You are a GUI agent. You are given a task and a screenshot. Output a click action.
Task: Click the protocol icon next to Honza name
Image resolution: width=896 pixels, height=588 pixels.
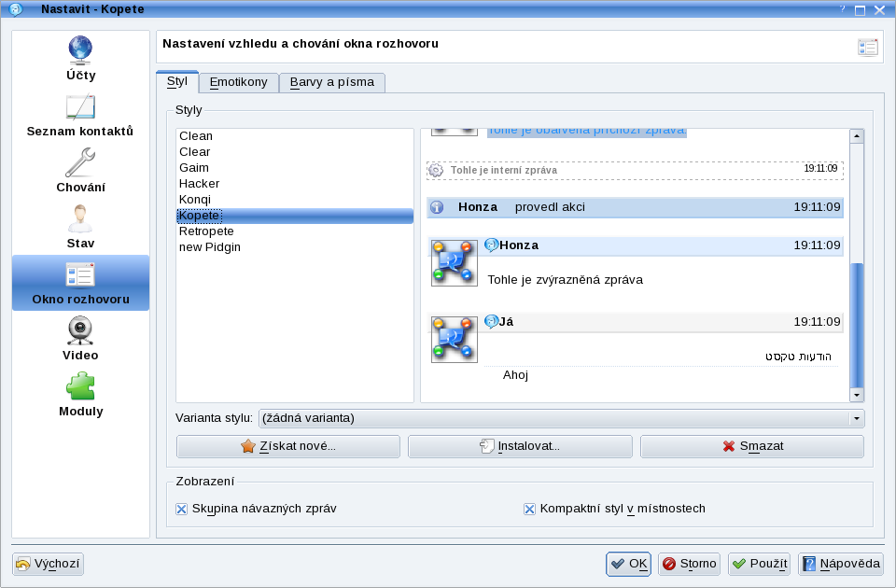click(x=491, y=245)
